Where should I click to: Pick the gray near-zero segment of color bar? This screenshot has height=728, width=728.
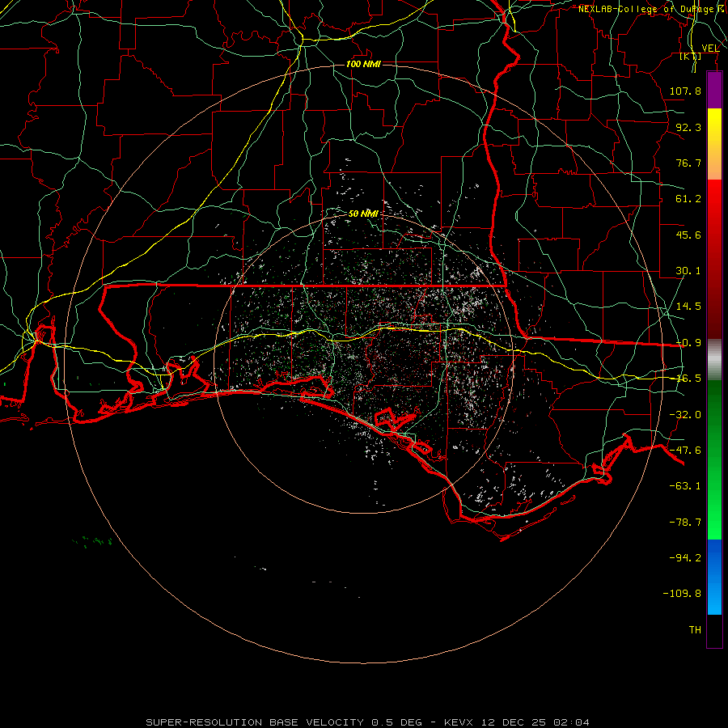pos(714,360)
